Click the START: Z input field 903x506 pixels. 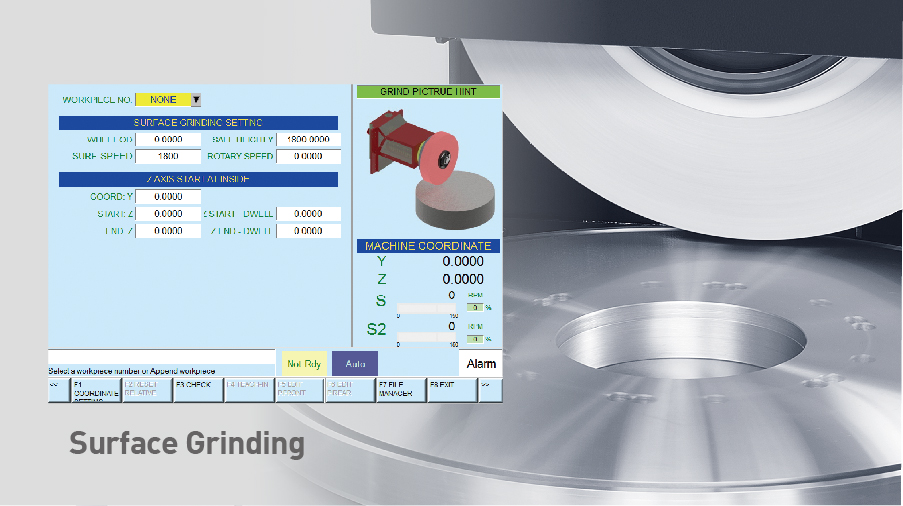click(168, 214)
